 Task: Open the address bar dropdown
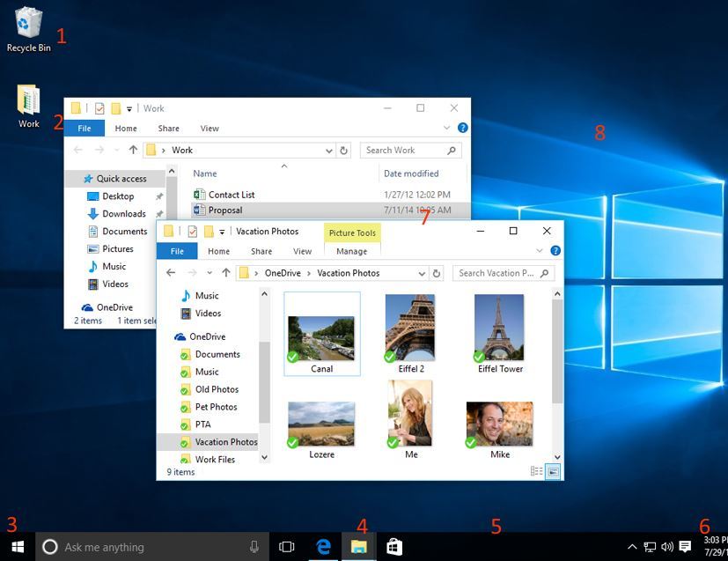click(422, 273)
